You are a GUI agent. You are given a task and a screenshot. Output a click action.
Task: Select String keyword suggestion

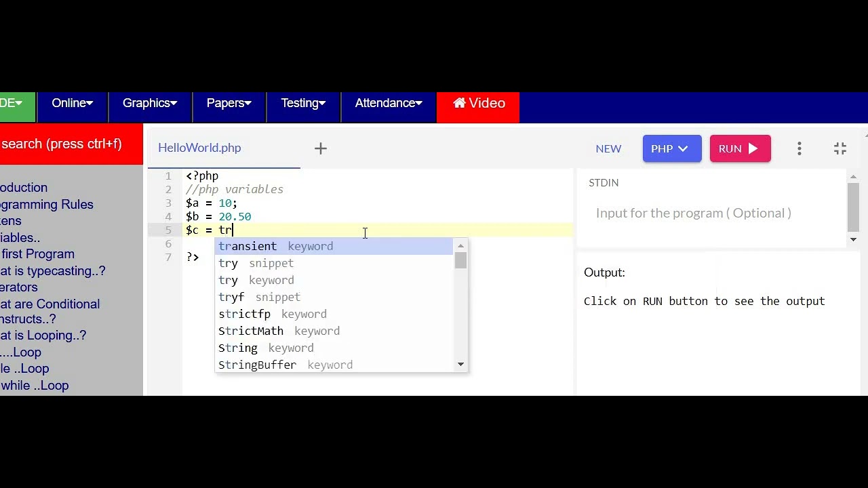pos(334,348)
